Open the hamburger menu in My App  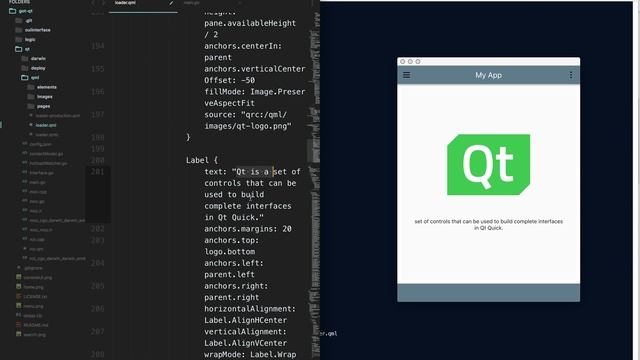click(x=407, y=75)
